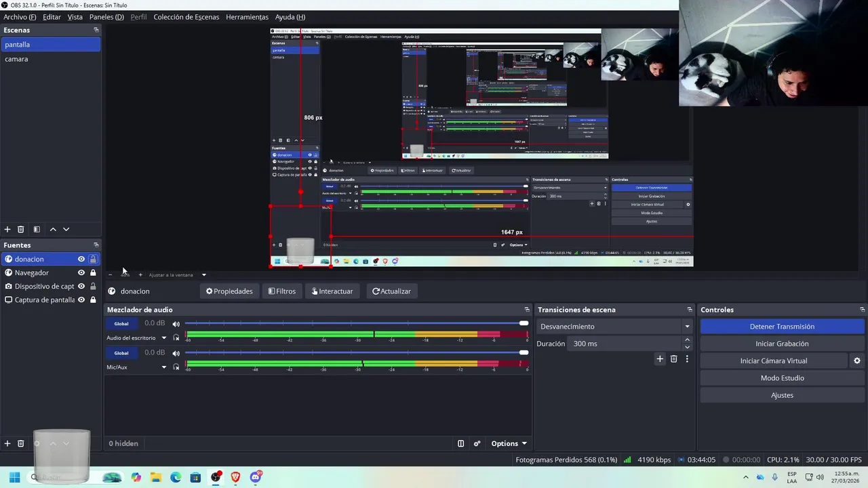This screenshot has width=868, height=488.
Task: Add a scene transition with plus icon
Action: click(x=660, y=359)
